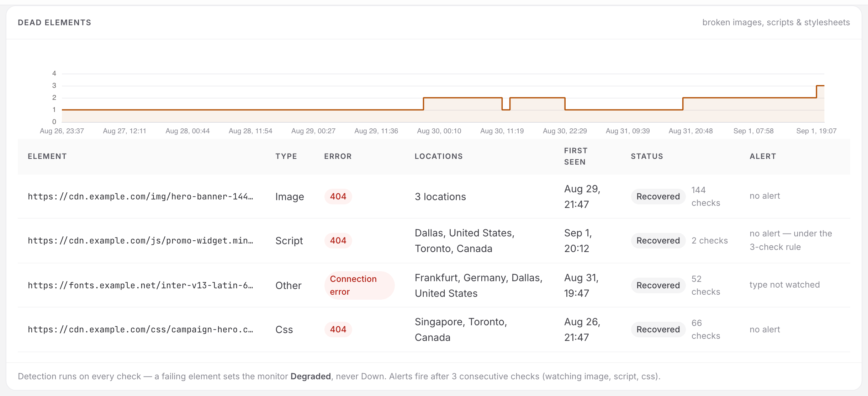Click the Recovered badge with 52 checks
868x396 pixels.
pos(658,285)
